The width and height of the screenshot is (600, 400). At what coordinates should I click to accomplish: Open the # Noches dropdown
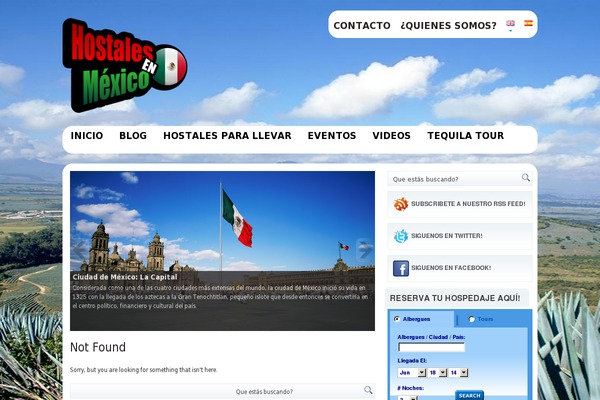[407, 398]
